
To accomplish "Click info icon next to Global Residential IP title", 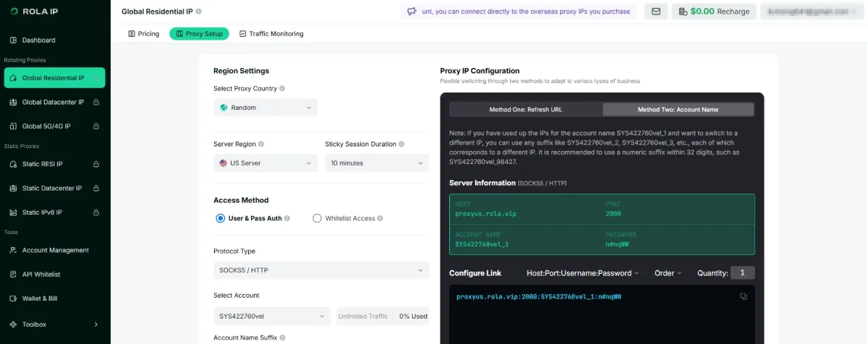I will point(199,12).
